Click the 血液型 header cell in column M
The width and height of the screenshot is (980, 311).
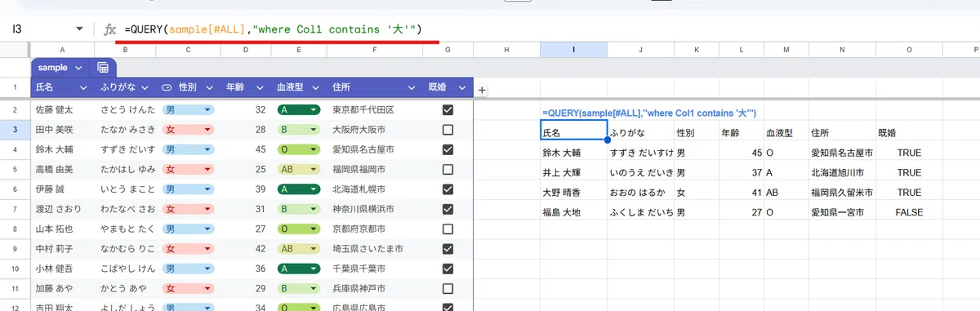(x=786, y=131)
